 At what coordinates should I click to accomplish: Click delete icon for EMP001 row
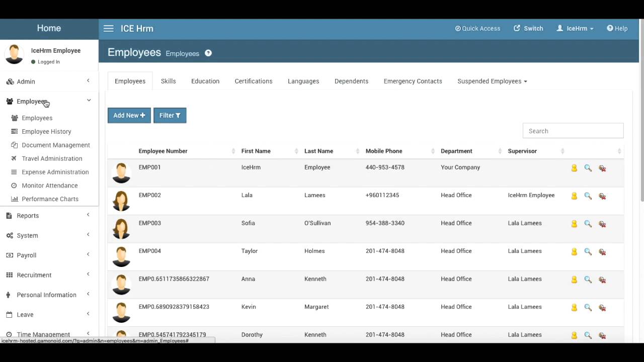coord(602,168)
